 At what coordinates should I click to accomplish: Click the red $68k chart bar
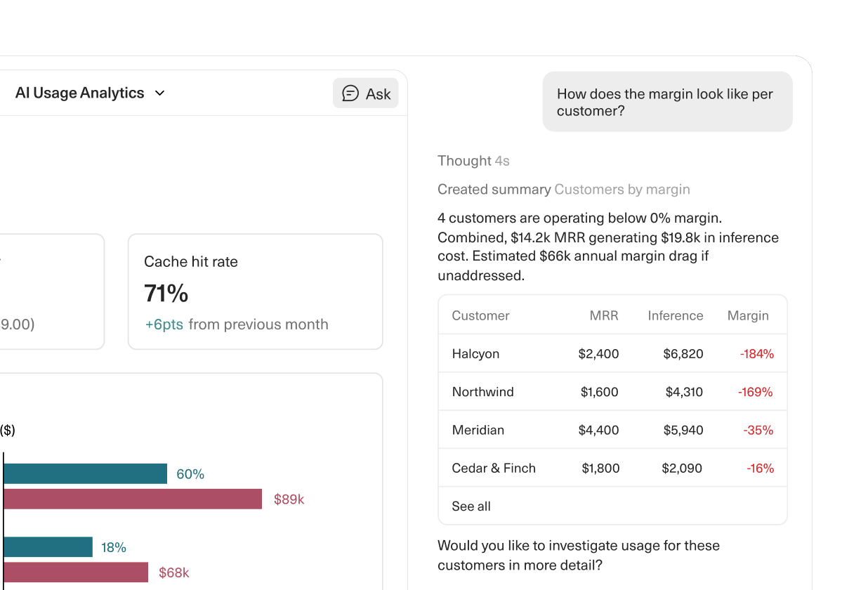point(76,572)
